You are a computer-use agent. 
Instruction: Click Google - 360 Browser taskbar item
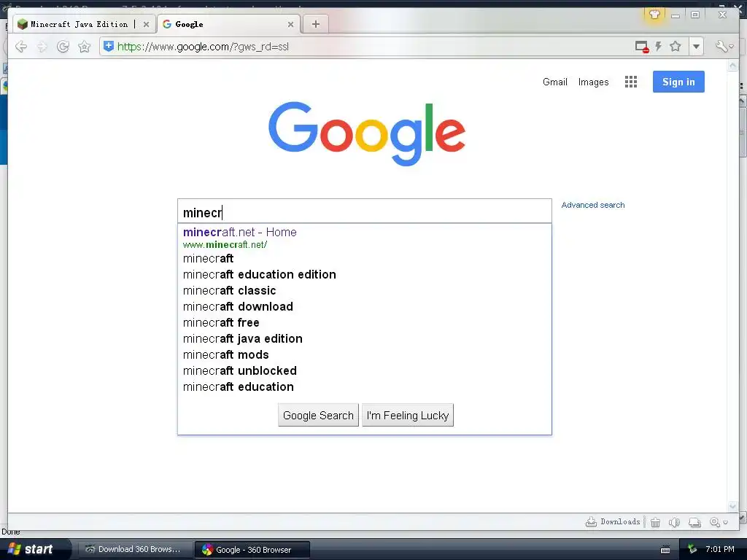click(252, 550)
